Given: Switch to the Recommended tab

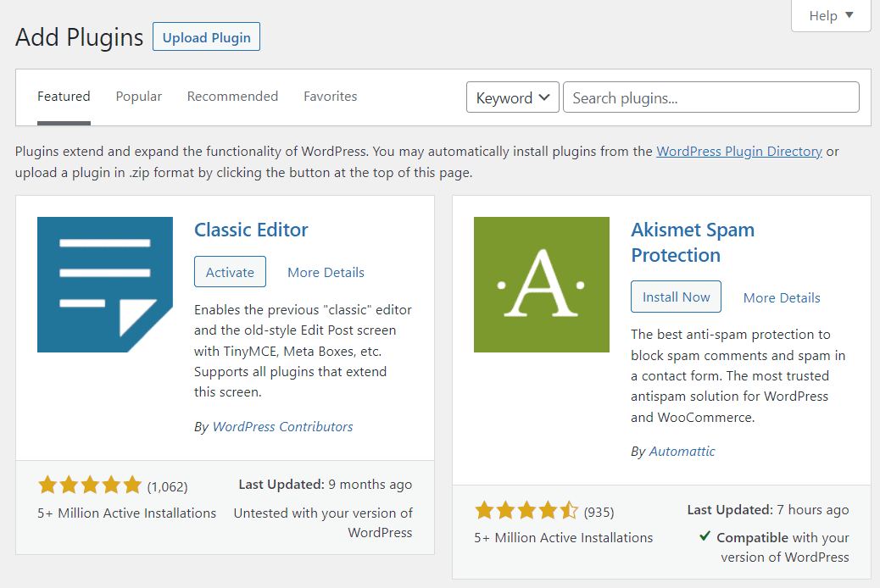Looking at the screenshot, I should (x=232, y=96).
